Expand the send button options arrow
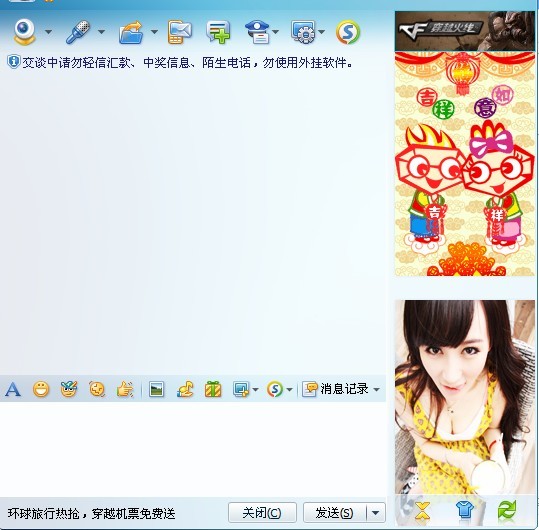The height and width of the screenshot is (530, 539). (x=376, y=513)
